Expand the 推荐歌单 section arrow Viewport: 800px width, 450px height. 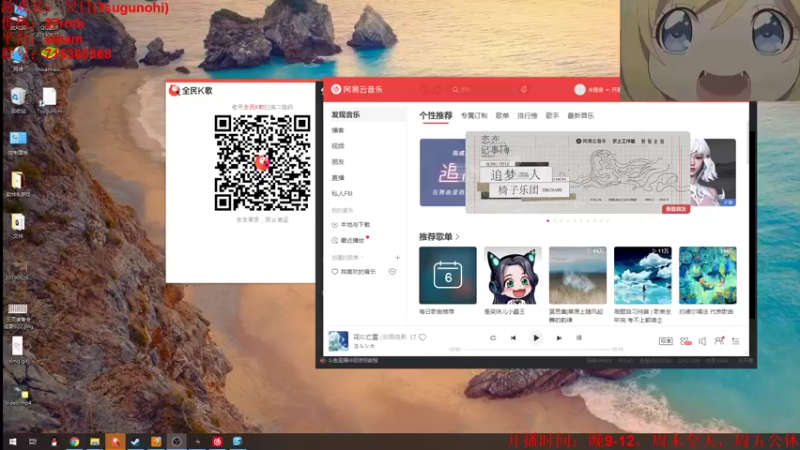click(457, 237)
